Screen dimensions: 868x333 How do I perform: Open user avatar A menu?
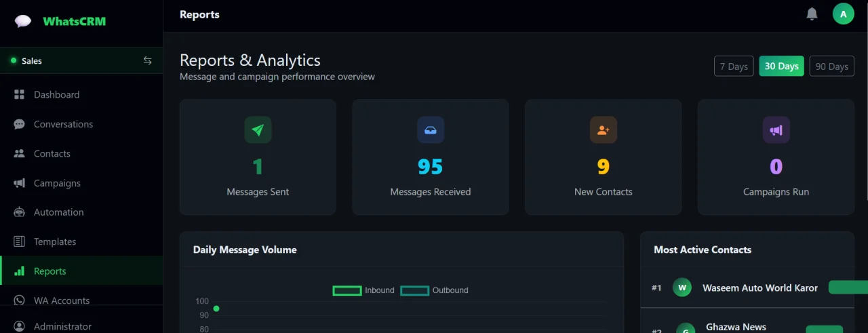click(x=844, y=14)
